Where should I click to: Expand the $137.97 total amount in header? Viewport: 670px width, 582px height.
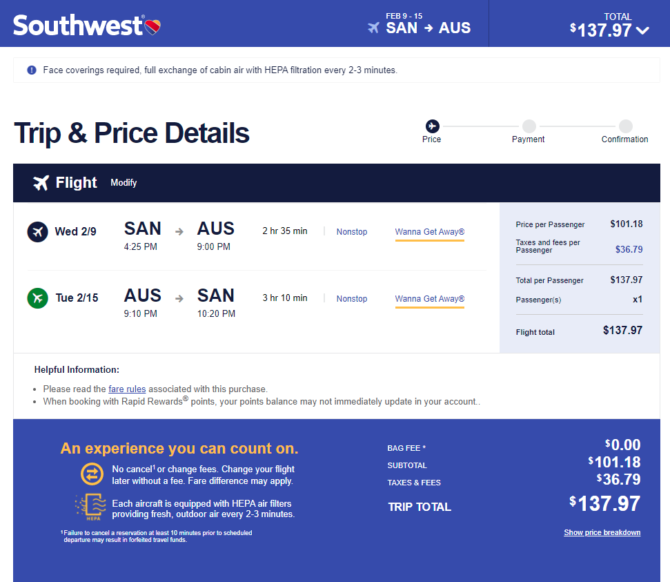600,30
